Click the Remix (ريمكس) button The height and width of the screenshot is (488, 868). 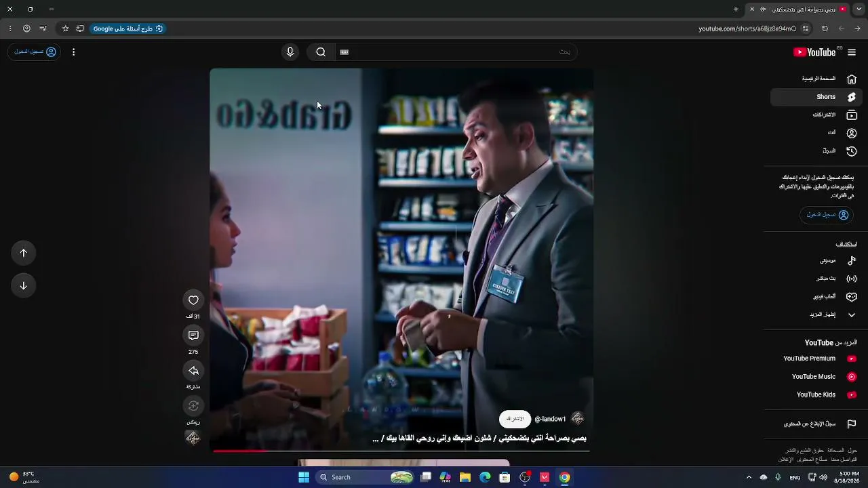193,406
